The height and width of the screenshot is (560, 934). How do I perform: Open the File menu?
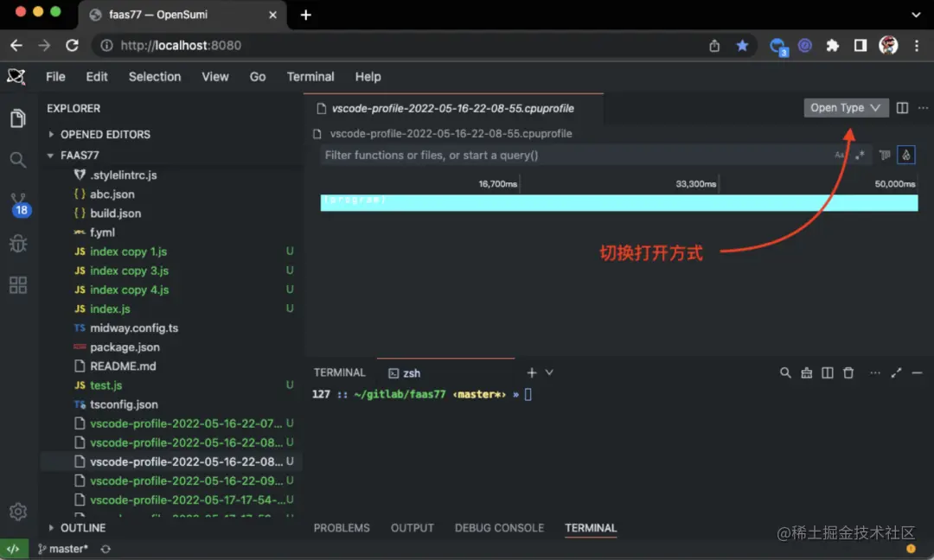[55, 77]
